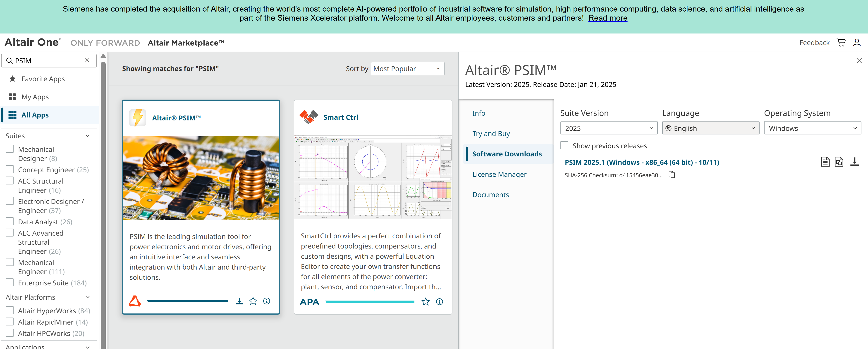Screen dimensions: 868x349
Task: Open info icon on Smart Ctrl card
Action: pyautogui.click(x=439, y=301)
